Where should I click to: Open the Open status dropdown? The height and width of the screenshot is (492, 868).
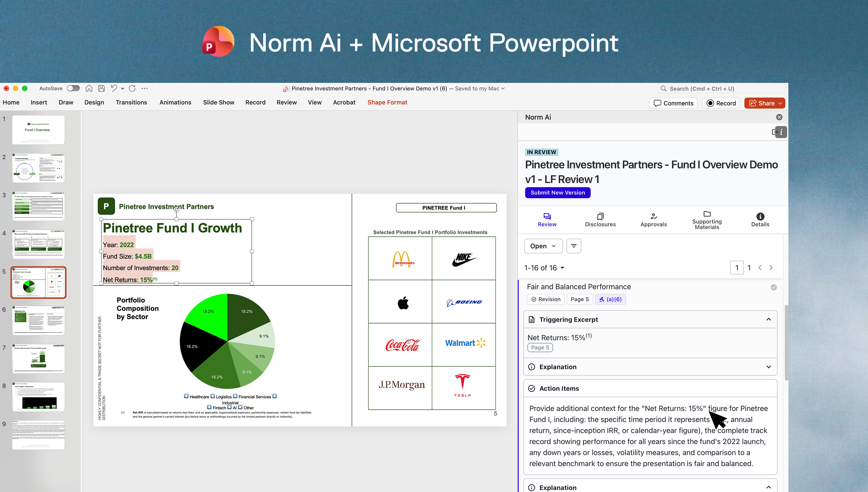(543, 246)
